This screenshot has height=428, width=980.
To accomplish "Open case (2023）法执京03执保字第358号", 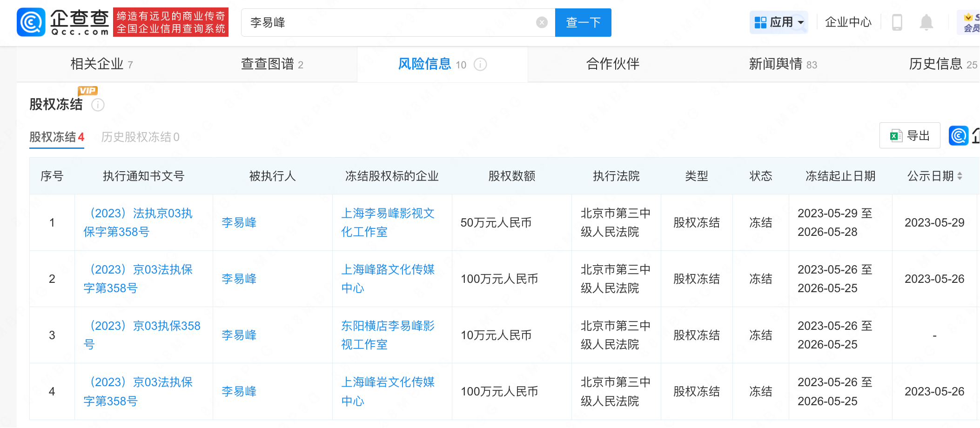I will tap(138, 222).
